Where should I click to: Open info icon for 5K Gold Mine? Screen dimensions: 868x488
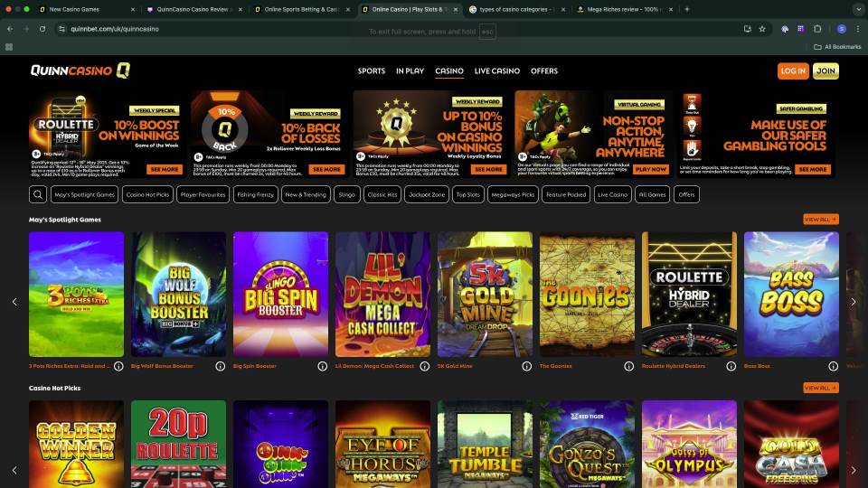pyautogui.click(x=527, y=366)
